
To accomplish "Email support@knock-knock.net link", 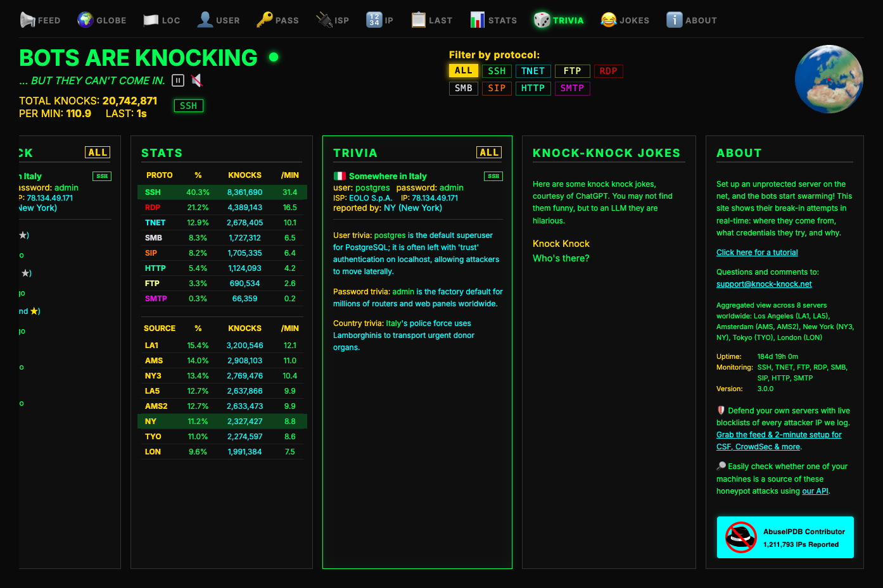I will [764, 284].
